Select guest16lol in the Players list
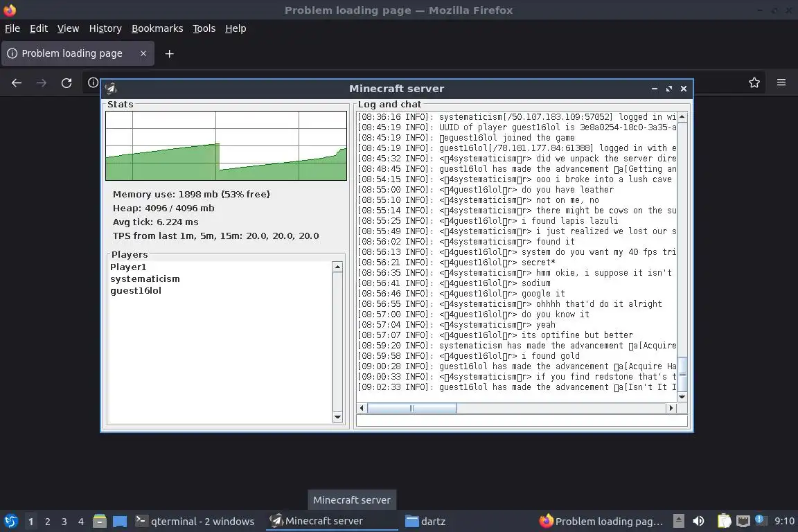 click(136, 290)
